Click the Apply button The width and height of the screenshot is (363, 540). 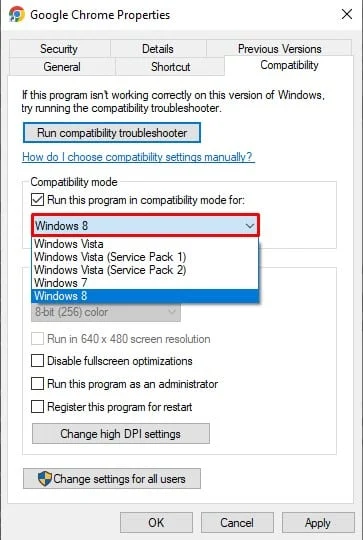[x=318, y=523]
